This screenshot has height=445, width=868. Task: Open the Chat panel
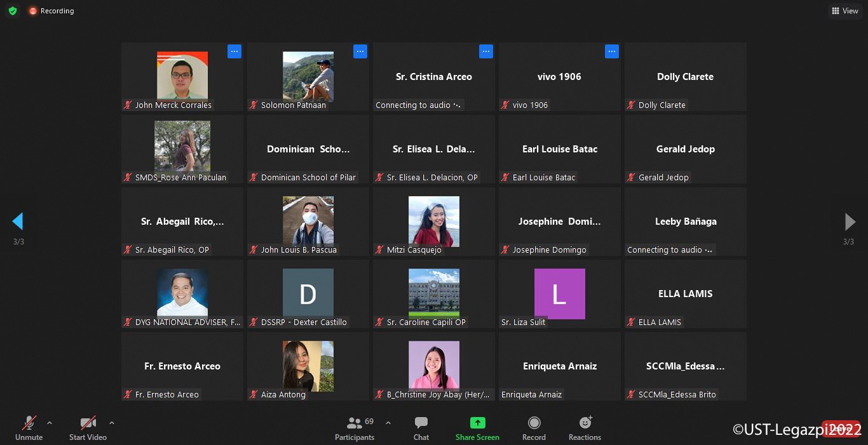421,428
